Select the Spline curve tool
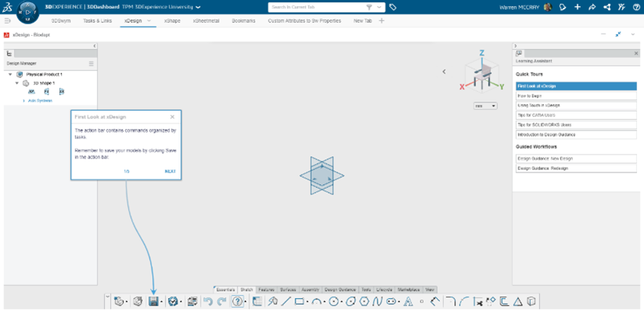 click(377, 301)
